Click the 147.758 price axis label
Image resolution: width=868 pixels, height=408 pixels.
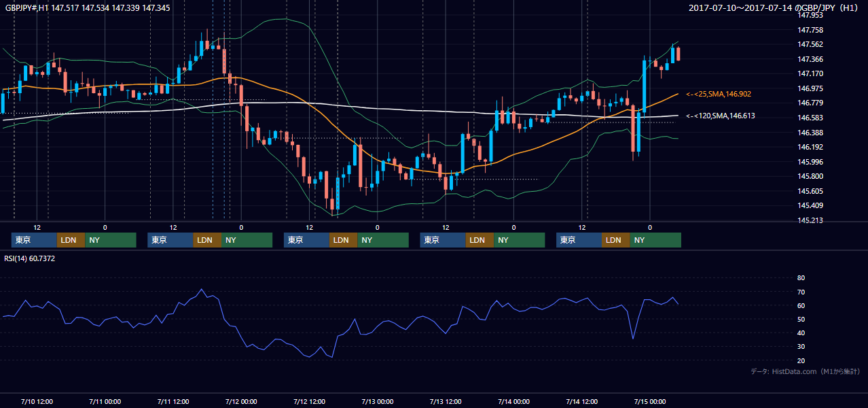tap(810, 30)
